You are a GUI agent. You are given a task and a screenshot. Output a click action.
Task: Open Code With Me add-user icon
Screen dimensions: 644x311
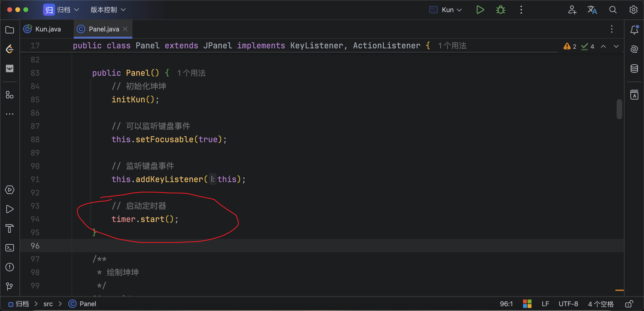[572, 10]
